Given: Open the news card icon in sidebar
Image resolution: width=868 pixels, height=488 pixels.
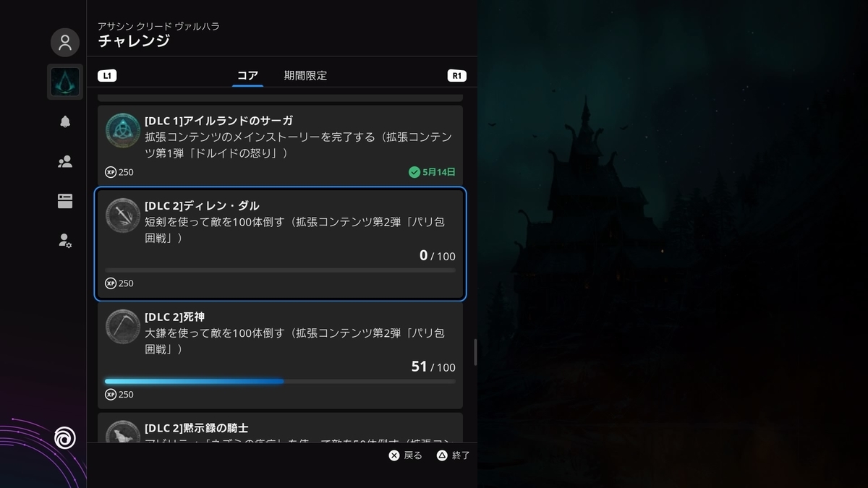Looking at the screenshot, I should tap(65, 202).
